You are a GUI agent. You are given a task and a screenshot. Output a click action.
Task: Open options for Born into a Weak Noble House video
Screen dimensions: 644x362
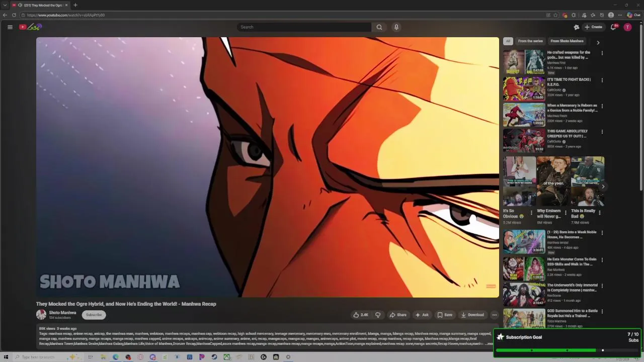click(x=602, y=233)
